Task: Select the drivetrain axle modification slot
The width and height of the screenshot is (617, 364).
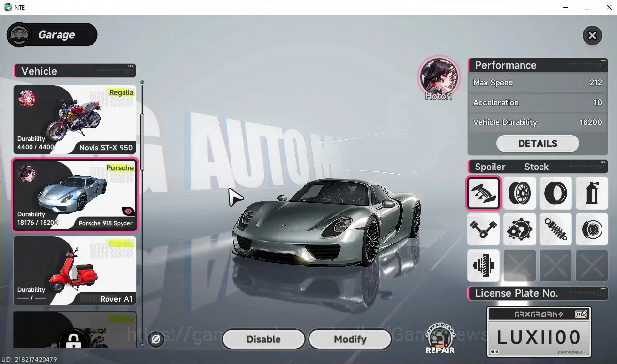Action: pyautogui.click(x=483, y=265)
